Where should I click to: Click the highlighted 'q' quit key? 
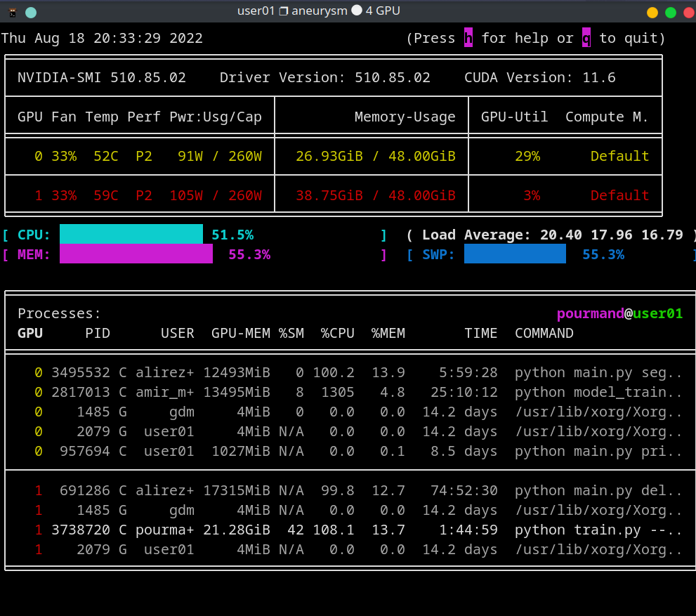586,38
